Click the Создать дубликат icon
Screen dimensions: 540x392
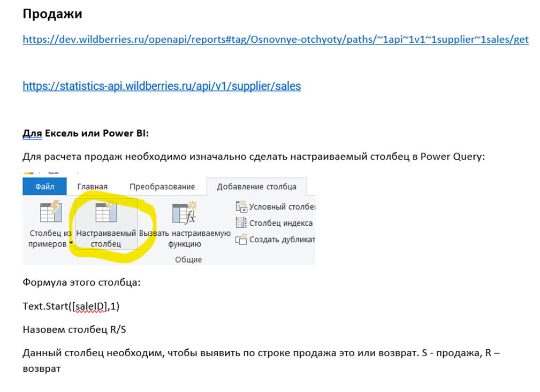click(241, 239)
